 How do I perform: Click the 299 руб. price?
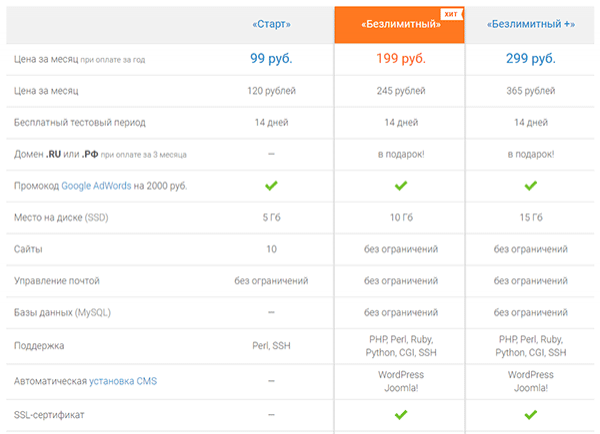[x=531, y=59]
